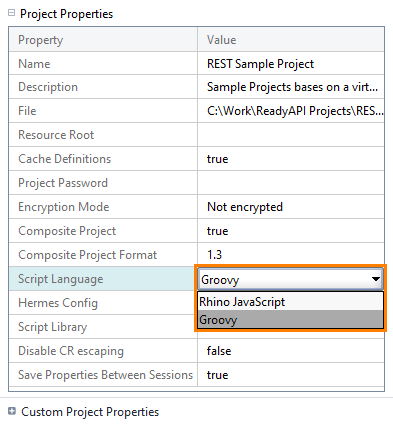Select Rhino JavaScript from the list
The width and height of the screenshot is (393, 424).
[290, 302]
